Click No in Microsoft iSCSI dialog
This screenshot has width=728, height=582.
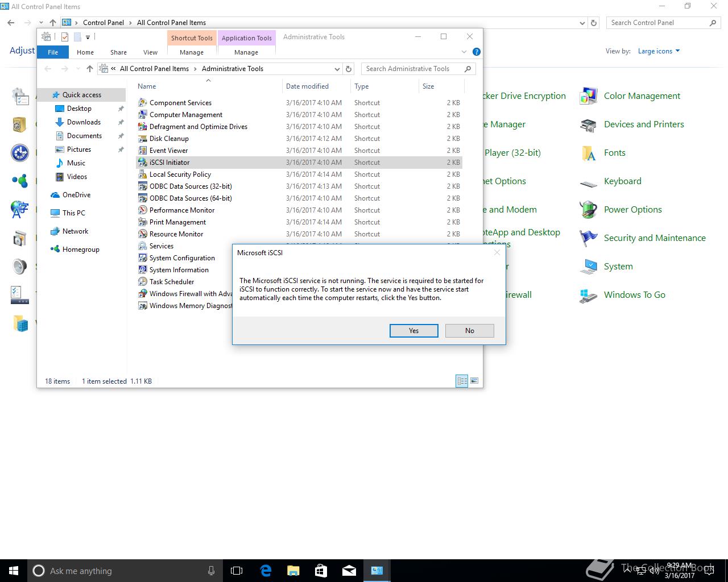click(x=469, y=331)
